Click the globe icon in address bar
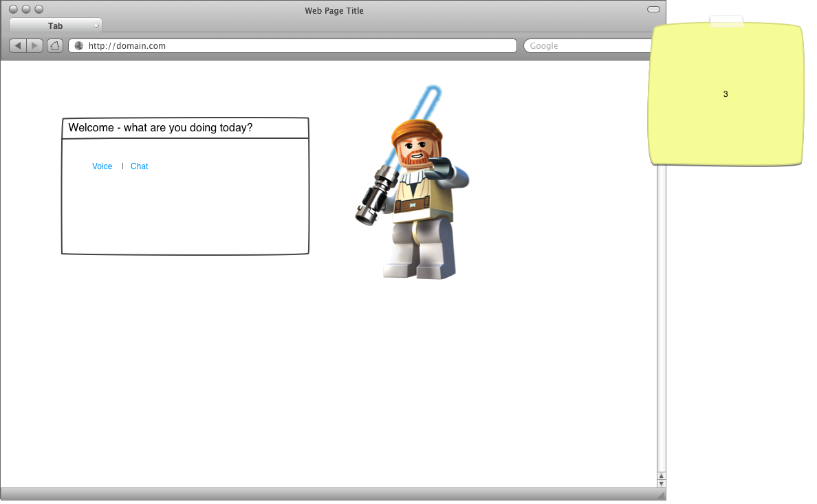This screenshot has height=504, width=817. (x=79, y=46)
